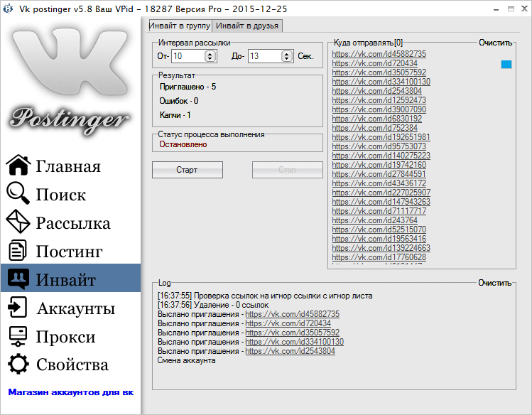
Task: Click the people chat icon beside Инвайт
Action: [x=18, y=279]
